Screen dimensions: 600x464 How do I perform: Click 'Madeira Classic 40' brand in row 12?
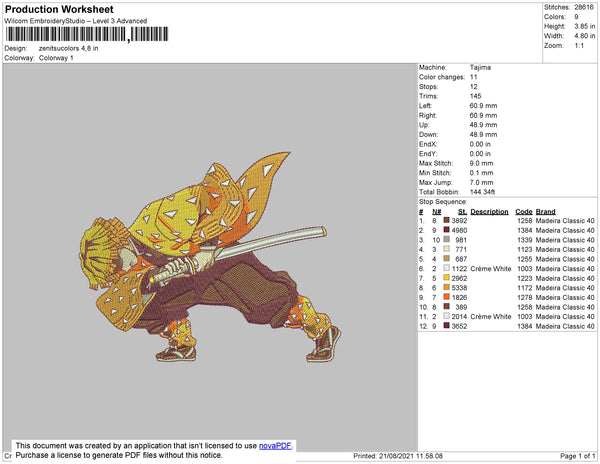pyautogui.click(x=565, y=326)
